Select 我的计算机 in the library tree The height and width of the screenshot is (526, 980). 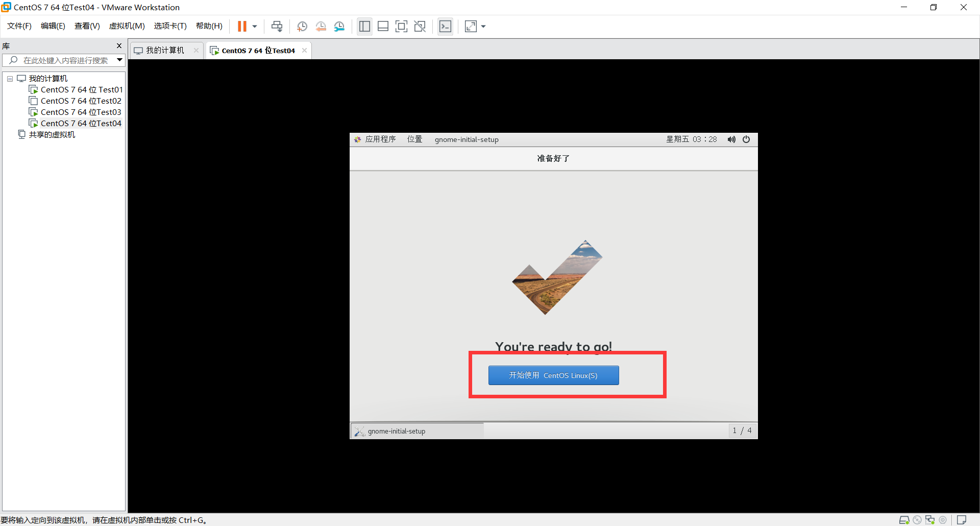coord(48,79)
